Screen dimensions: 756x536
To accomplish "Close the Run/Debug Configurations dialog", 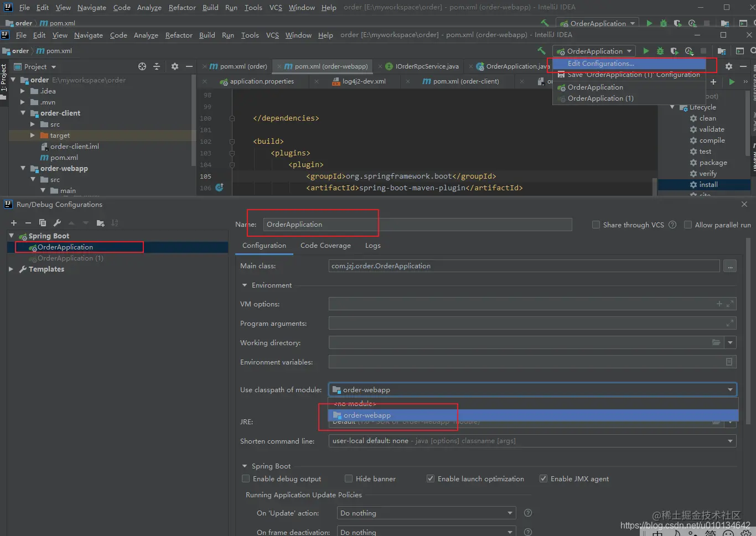I will point(744,204).
